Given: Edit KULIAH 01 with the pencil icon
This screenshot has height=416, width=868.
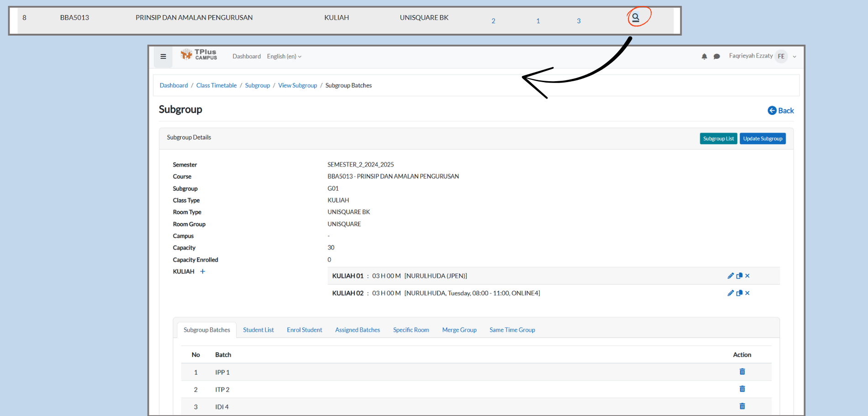Looking at the screenshot, I should (x=731, y=276).
